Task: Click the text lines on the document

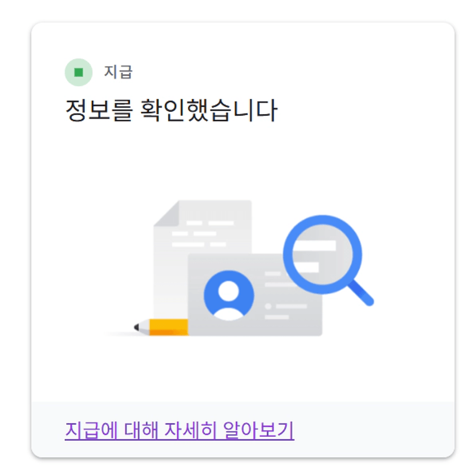Action: coord(203,234)
